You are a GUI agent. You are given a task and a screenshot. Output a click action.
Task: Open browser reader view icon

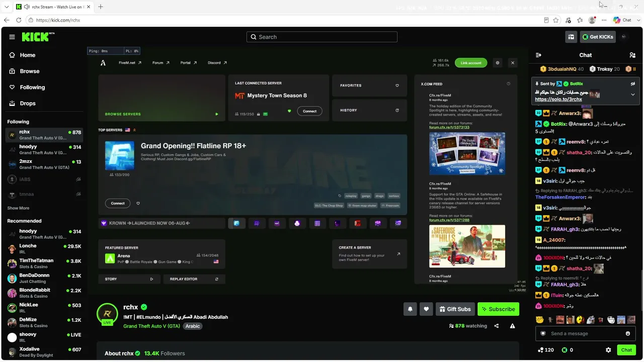pos(546,20)
